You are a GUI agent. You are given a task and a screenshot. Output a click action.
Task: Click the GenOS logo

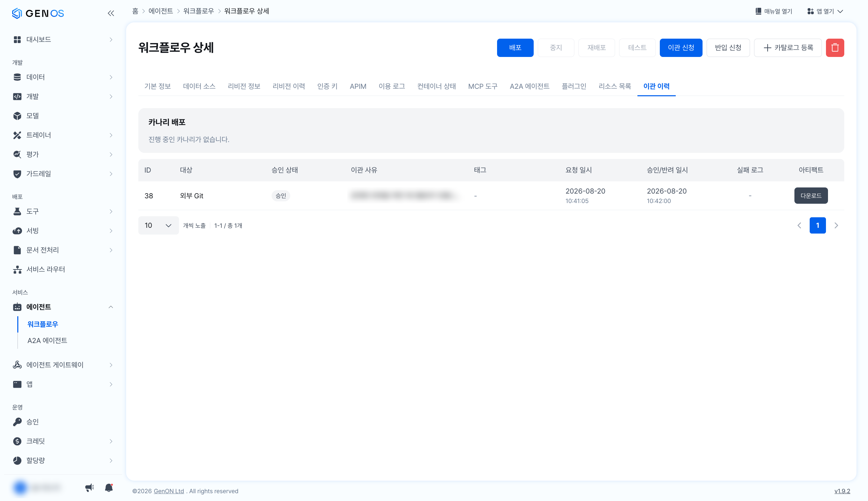(x=38, y=13)
